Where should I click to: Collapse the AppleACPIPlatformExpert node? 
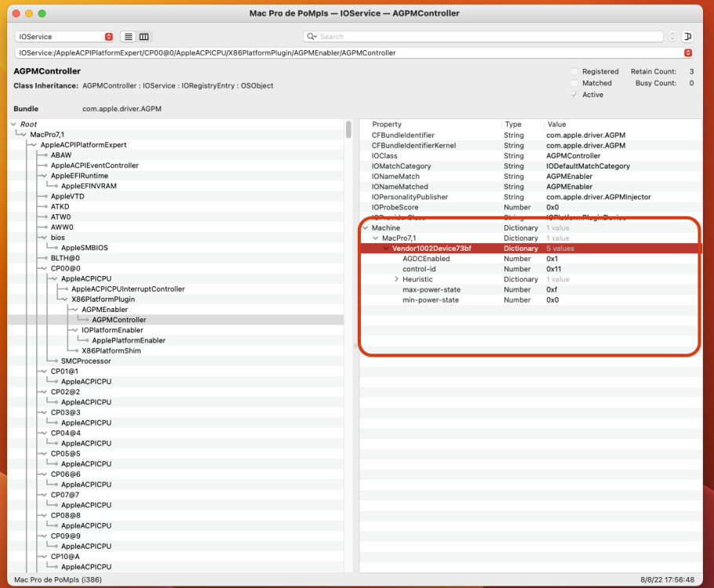click(35, 145)
